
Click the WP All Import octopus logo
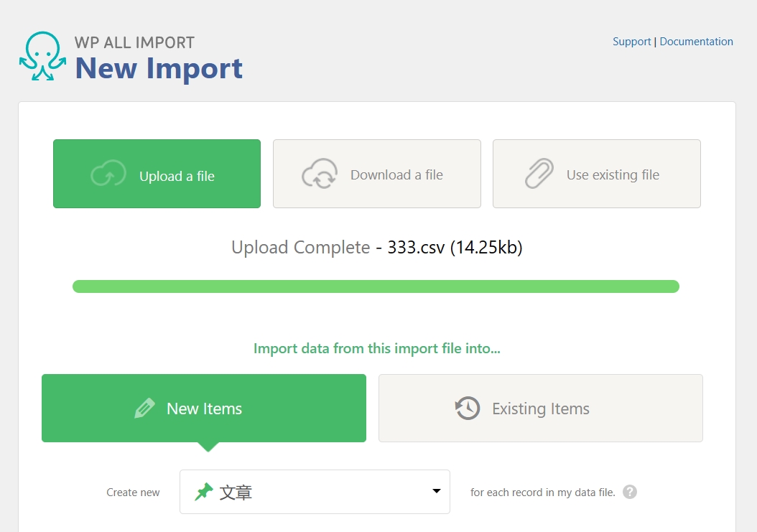(42, 56)
